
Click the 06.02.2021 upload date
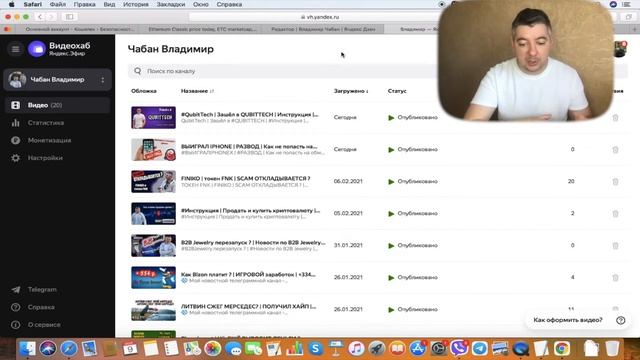pos(348,181)
